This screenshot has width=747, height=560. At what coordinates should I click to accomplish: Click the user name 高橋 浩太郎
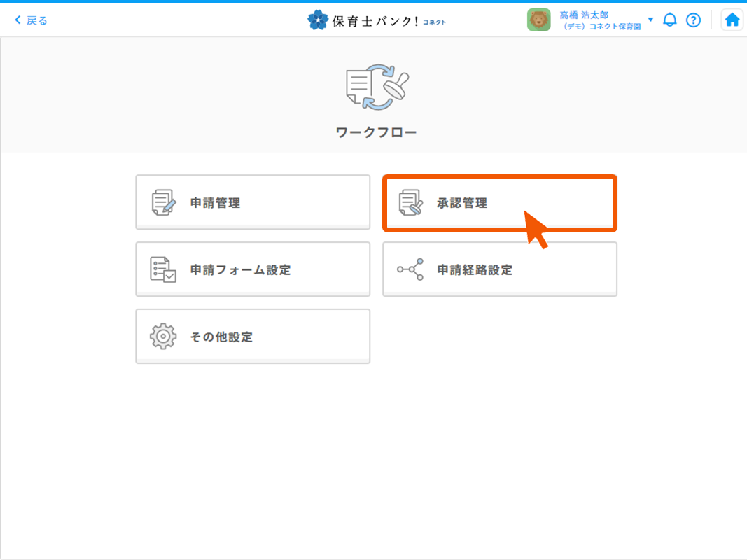point(584,15)
